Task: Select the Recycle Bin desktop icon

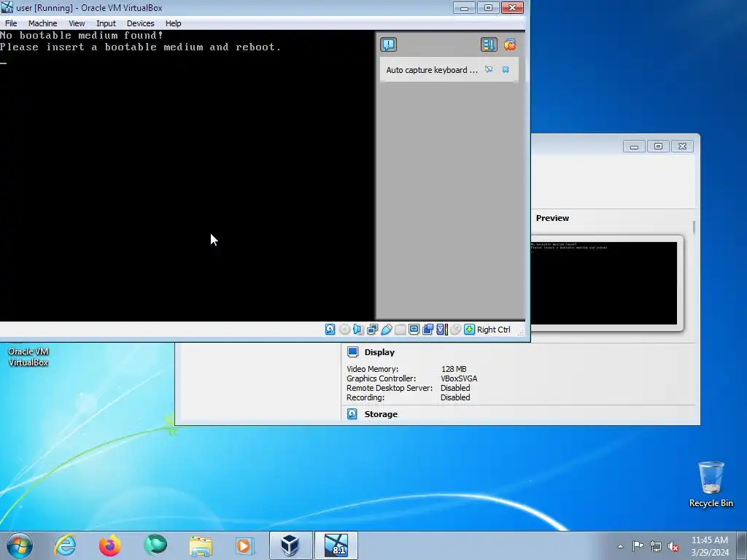Action: 711,484
